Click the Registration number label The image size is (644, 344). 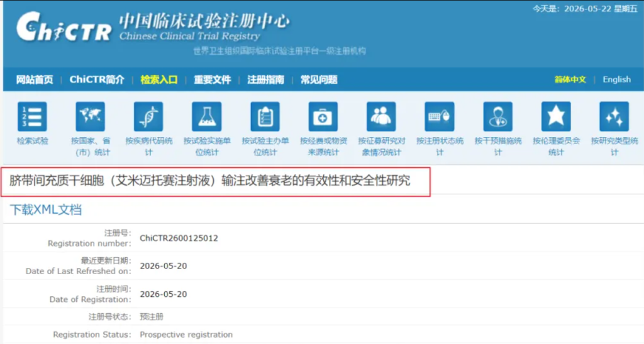pyautogui.click(x=89, y=243)
